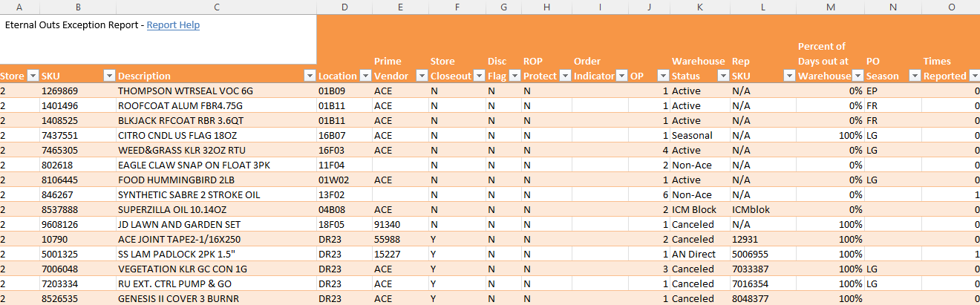Open the Report Help link
980x305 pixels.
pos(173,25)
